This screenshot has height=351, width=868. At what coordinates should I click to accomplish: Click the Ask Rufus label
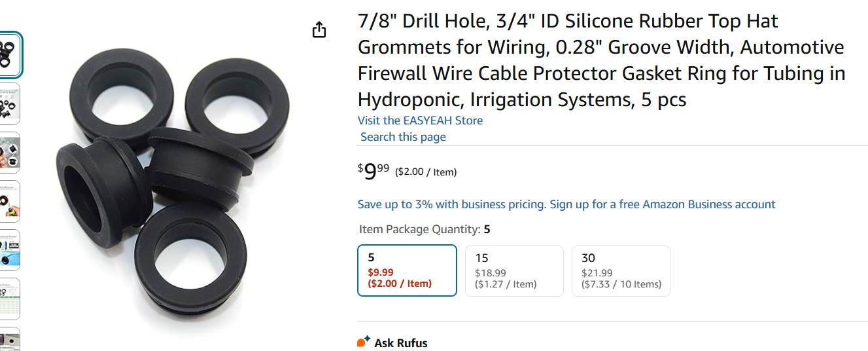click(400, 342)
